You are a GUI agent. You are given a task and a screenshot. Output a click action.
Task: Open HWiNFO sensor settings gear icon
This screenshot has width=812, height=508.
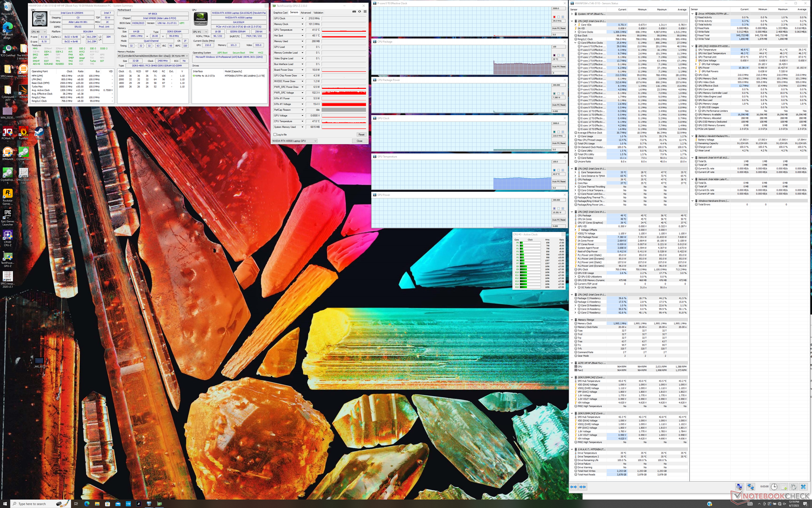point(793,487)
